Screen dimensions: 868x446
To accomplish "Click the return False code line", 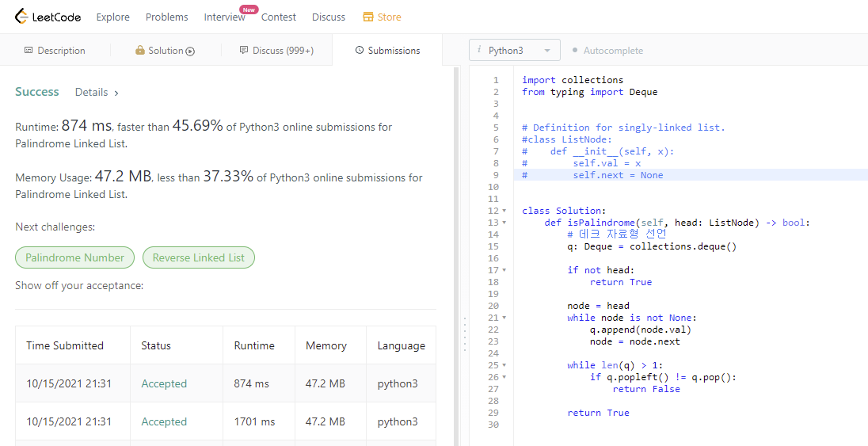I will [x=646, y=389].
